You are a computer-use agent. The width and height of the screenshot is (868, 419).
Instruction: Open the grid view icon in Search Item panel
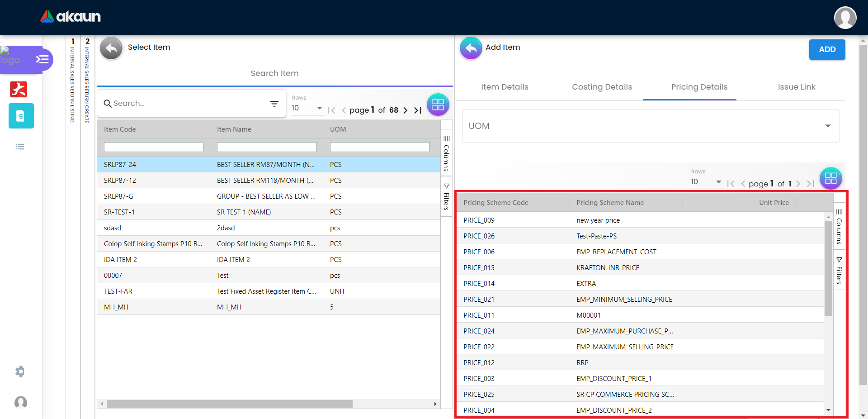pos(438,105)
